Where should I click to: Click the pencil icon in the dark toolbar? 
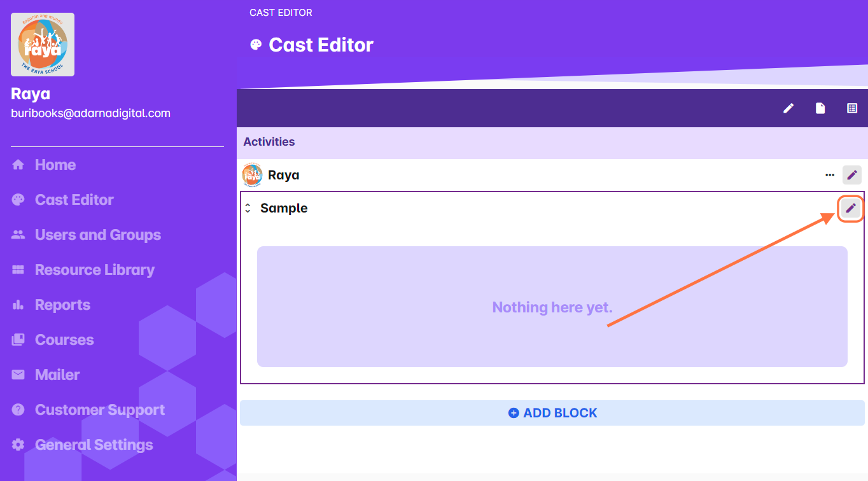tap(788, 108)
